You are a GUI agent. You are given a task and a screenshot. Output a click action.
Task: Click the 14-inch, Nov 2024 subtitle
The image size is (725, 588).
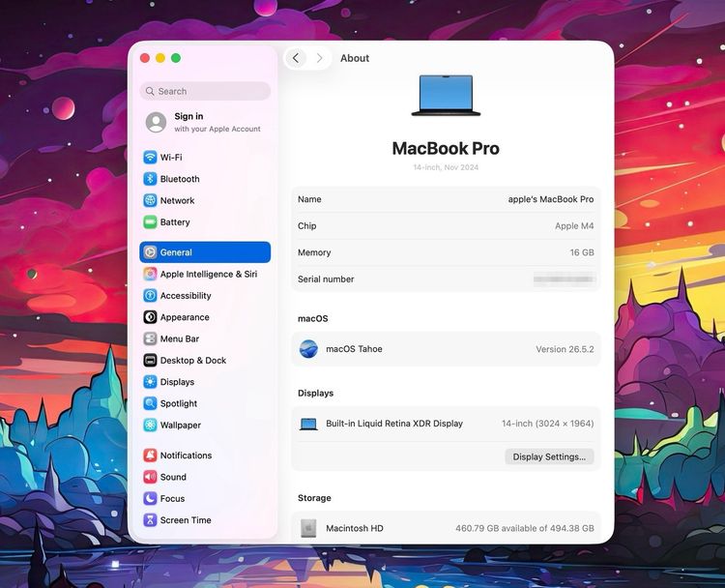446,167
